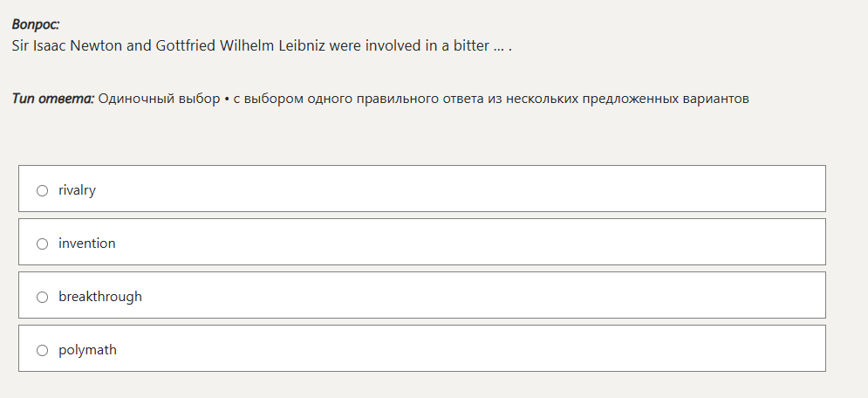Click the 'polymath' answer text
868x398 pixels.
pos(87,350)
